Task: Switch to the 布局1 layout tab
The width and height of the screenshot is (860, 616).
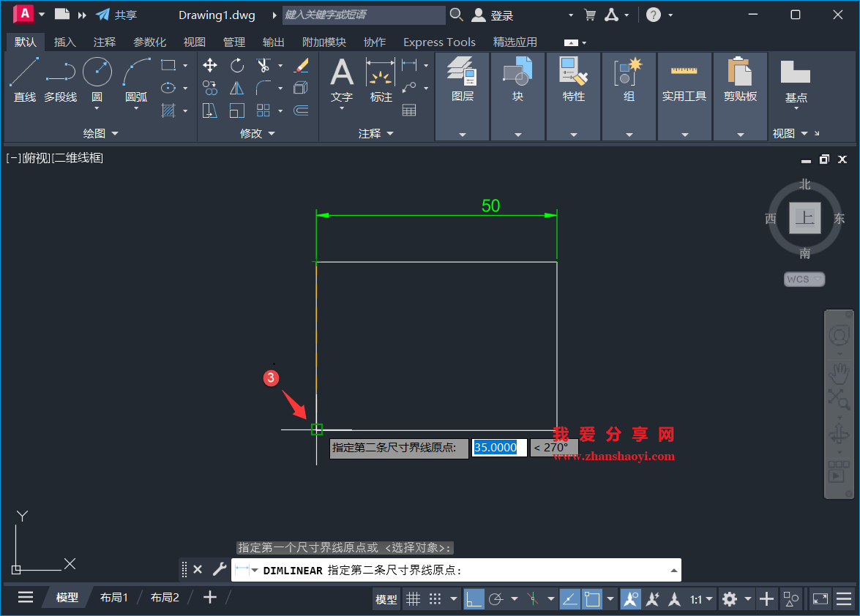Action: (114, 597)
